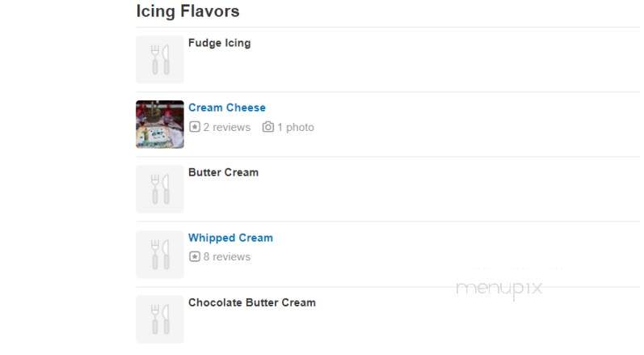The width and height of the screenshot is (644, 355).
Task: Click the menupix watermark logo
Action: tap(499, 289)
